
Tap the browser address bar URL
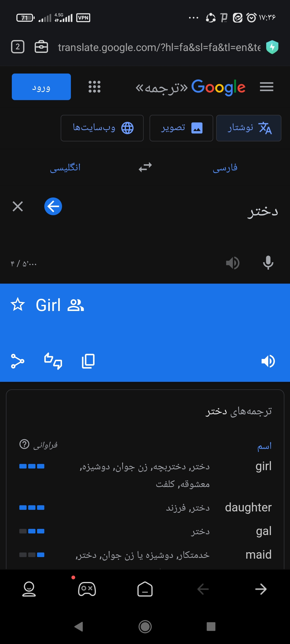159,47
